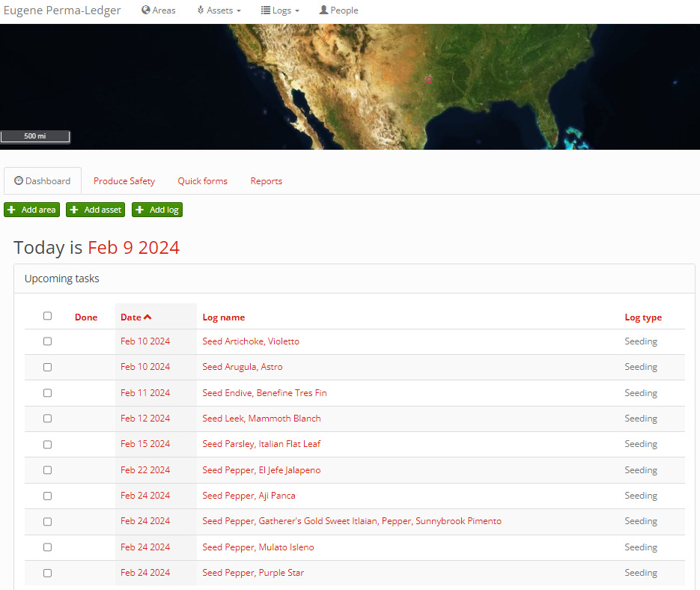This screenshot has height=590, width=700.
Task: Open Seed Arugula, Astro log
Action: [x=243, y=367]
